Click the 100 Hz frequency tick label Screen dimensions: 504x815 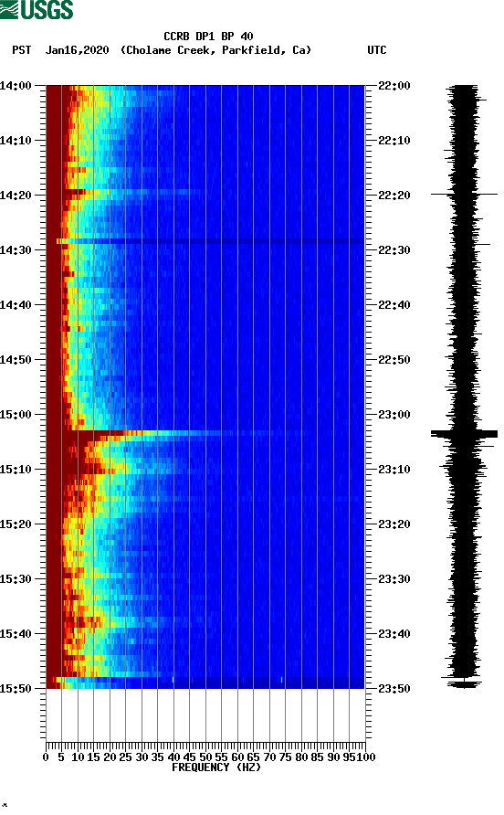click(366, 757)
